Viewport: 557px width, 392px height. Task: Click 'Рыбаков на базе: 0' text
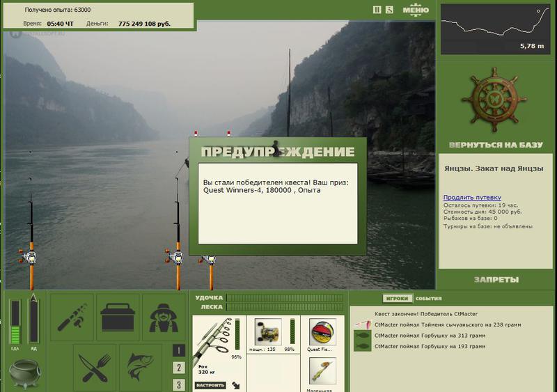(471, 218)
